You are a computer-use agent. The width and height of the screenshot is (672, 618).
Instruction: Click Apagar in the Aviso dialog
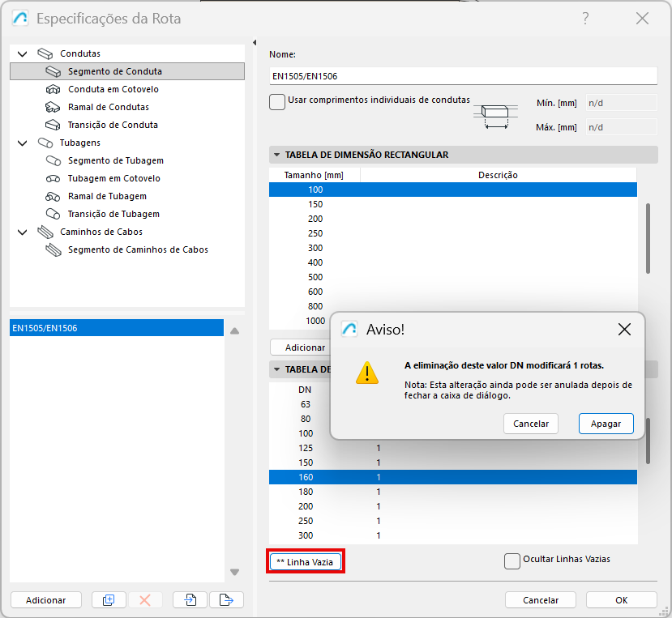[606, 424]
